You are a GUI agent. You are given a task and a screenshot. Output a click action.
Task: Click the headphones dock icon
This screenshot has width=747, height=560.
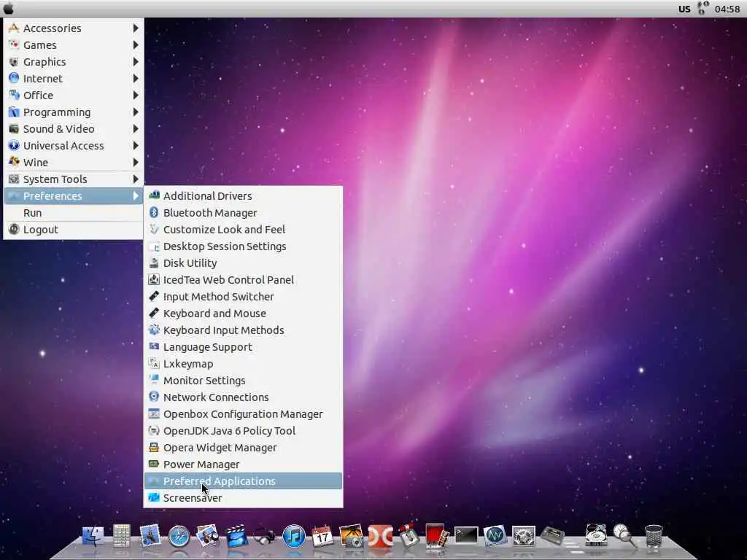tap(264, 537)
